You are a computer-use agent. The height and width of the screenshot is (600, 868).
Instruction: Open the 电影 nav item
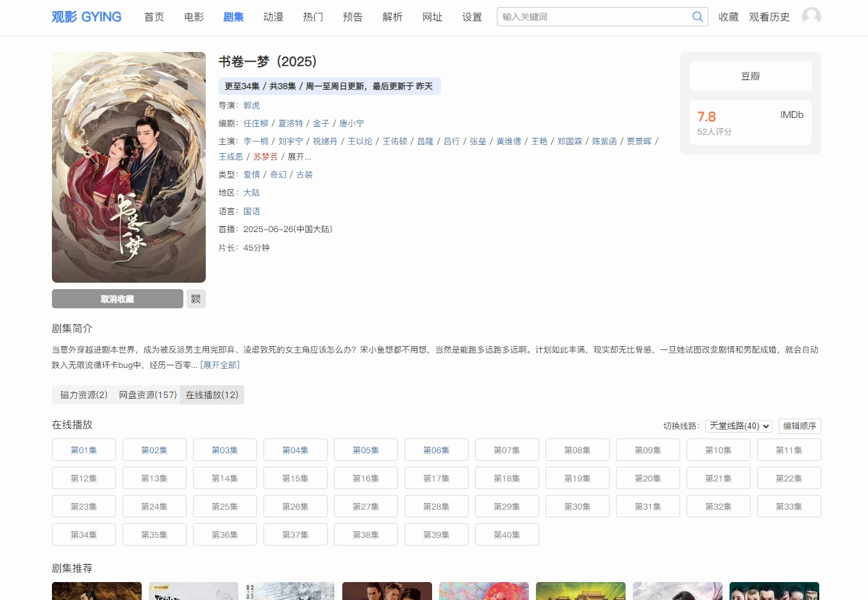pyautogui.click(x=194, y=17)
